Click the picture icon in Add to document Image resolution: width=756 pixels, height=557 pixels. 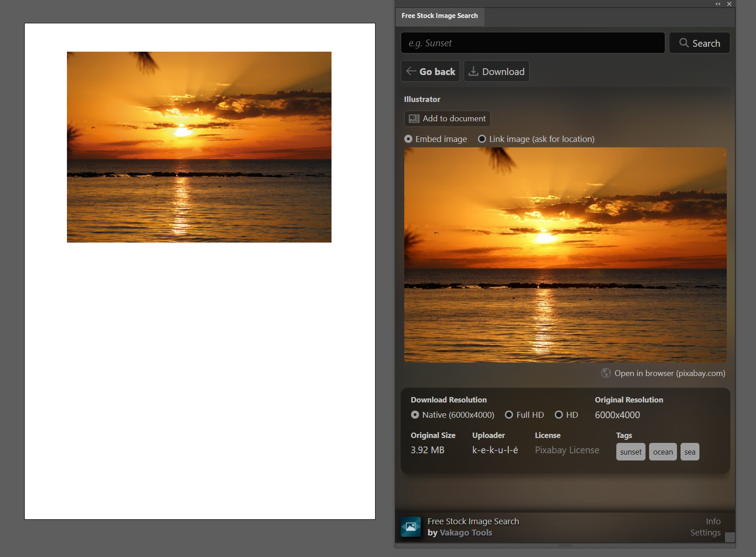414,119
